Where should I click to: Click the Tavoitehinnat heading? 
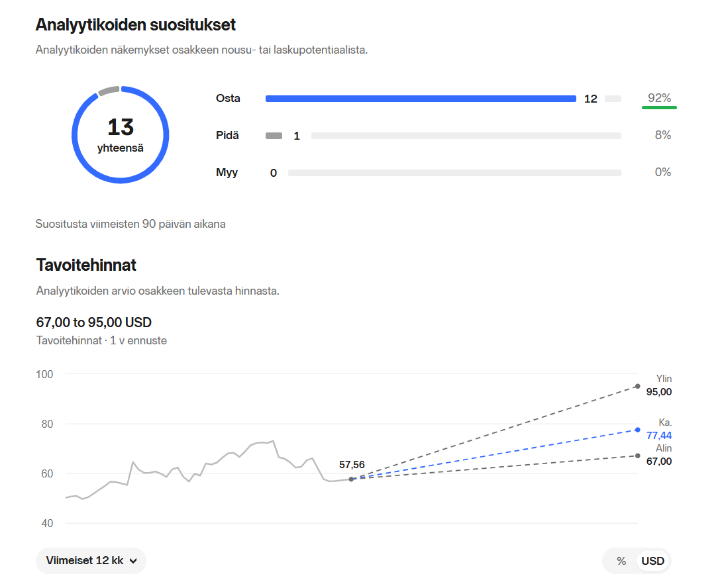[86, 265]
